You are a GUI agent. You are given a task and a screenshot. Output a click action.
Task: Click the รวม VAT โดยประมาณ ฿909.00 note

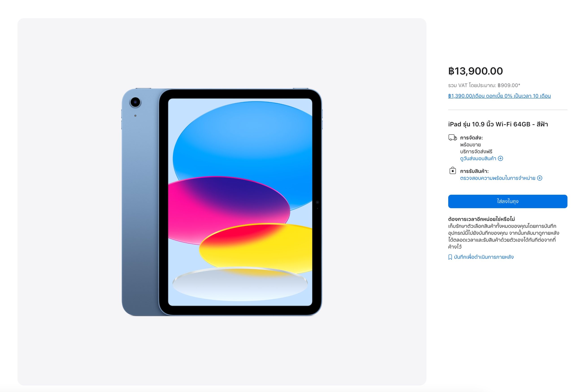pos(484,85)
